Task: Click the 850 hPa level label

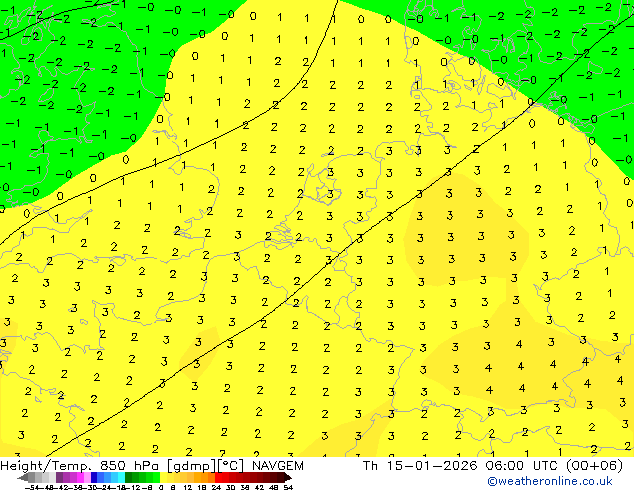Action: [131, 466]
